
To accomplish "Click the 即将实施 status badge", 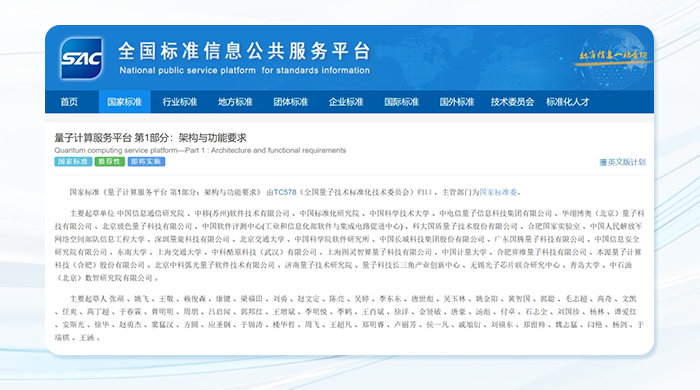I will (x=146, y=162).
